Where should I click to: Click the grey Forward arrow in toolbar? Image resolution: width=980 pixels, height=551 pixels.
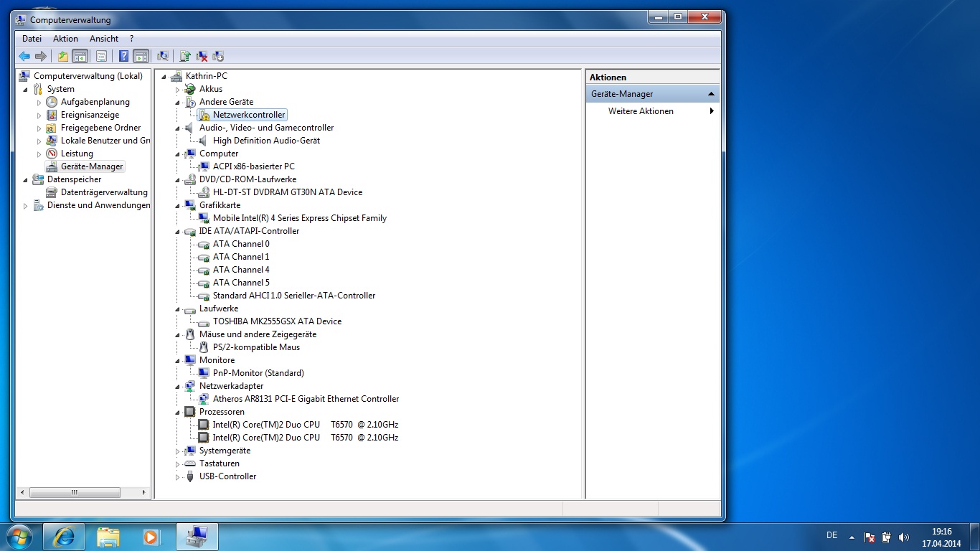coord(41,56)
